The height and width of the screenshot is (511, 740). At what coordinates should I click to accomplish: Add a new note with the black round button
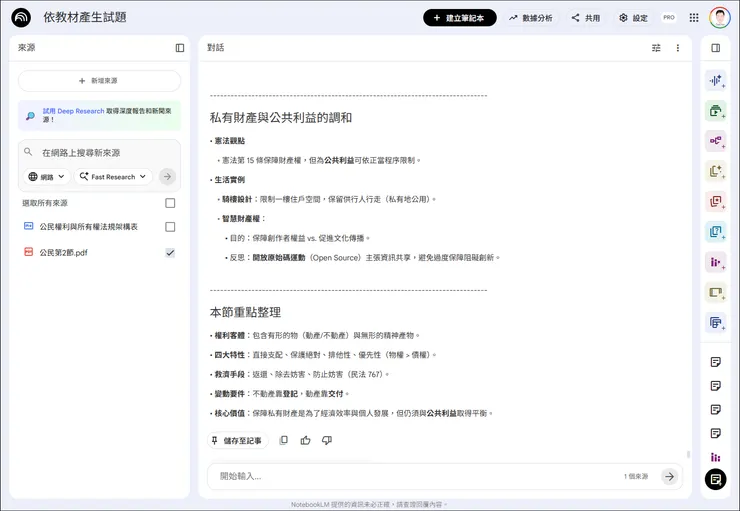(715, 479)
